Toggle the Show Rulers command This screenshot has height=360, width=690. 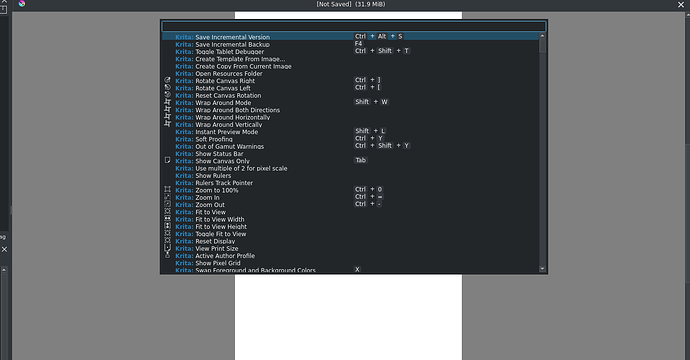tap(351, 175)
